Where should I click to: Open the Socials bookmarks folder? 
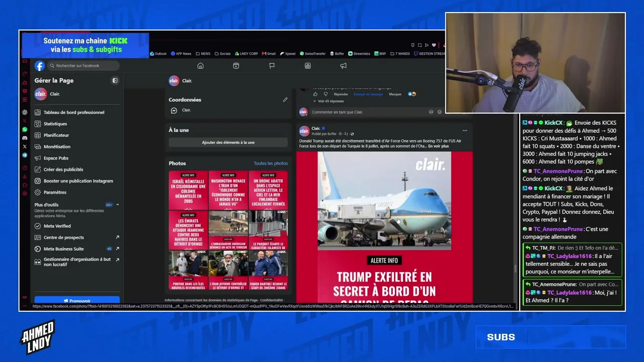[222, 54]
